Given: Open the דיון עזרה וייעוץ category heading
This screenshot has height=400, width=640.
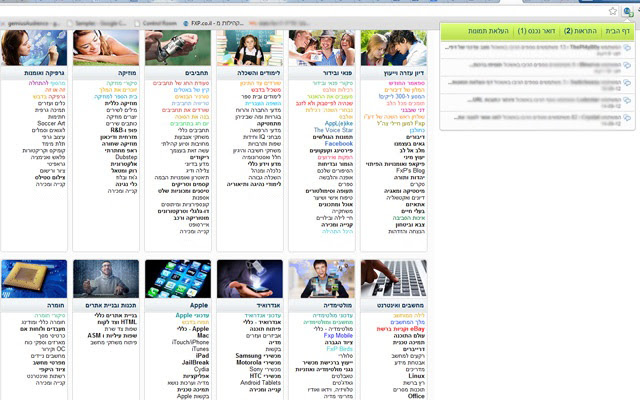Looking at the screenshot, I should tap(403, 73).
